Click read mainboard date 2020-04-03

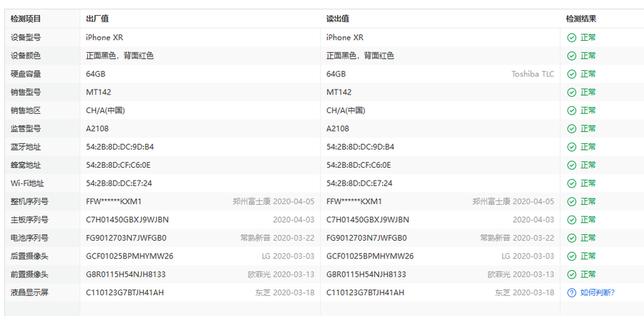click(x=534, y=220)
